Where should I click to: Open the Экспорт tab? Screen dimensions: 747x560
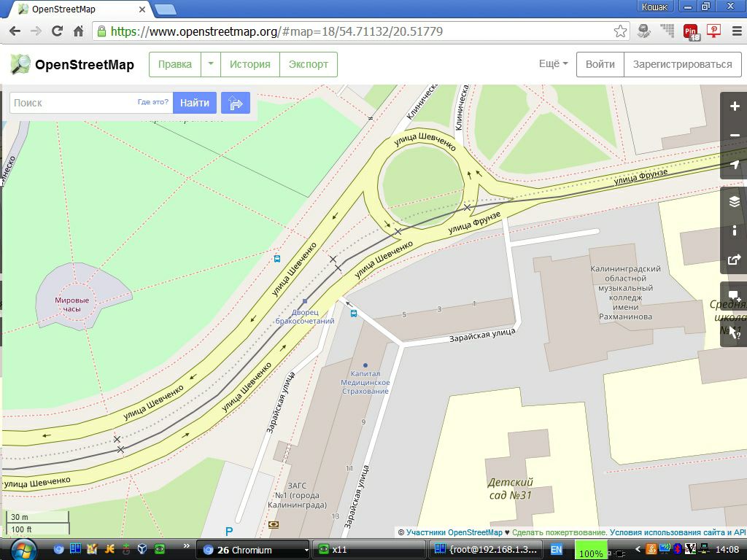pyautogui.click(x=309, y=64)
